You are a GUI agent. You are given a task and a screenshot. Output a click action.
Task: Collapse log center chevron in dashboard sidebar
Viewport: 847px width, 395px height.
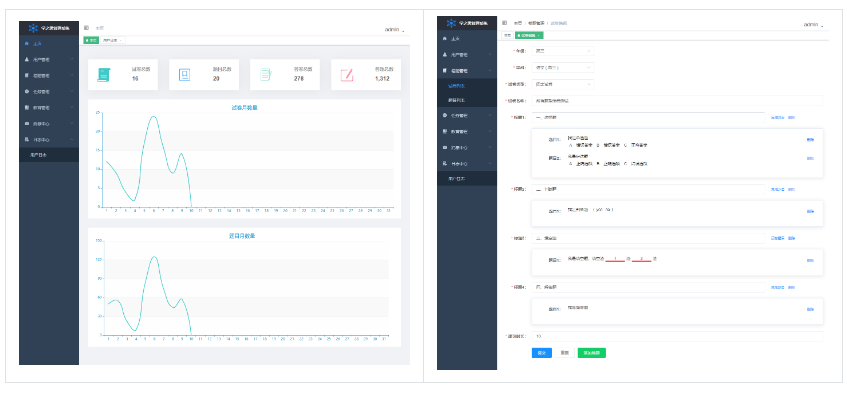click(71, 139)
